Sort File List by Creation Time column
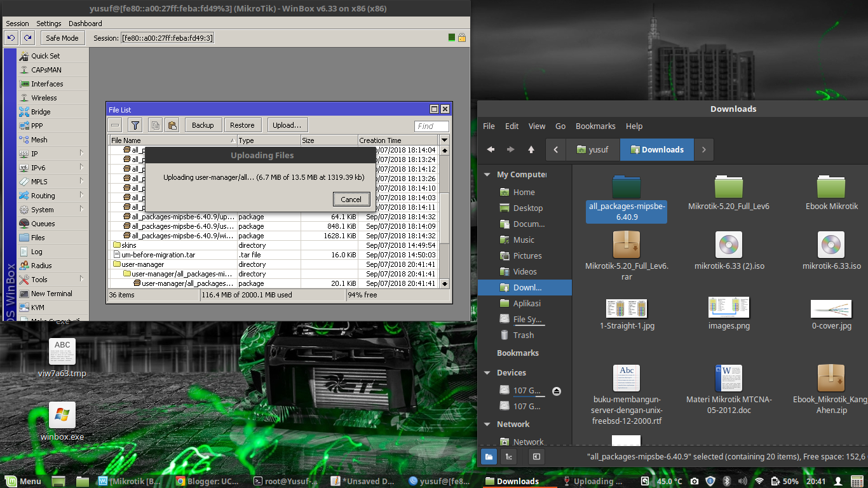 pyautogui.click(x=398, y=140)
